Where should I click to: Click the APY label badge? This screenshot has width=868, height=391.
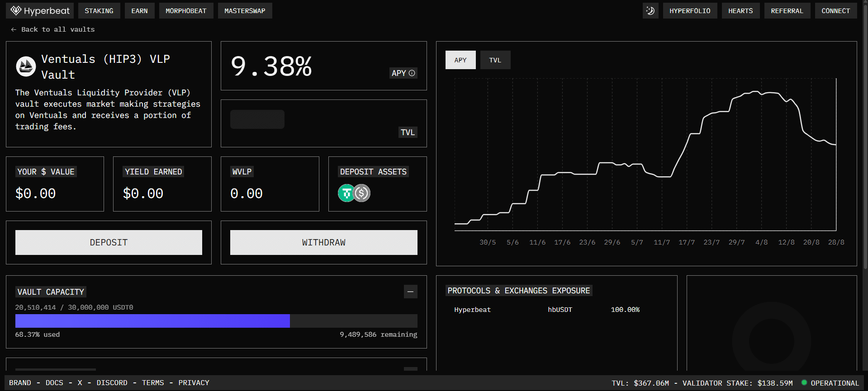click(x=403, y=73)
